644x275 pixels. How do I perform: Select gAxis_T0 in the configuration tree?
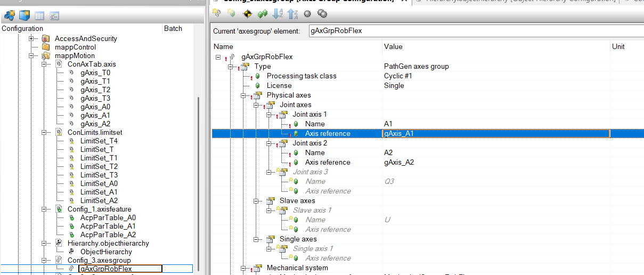point(95,72)
